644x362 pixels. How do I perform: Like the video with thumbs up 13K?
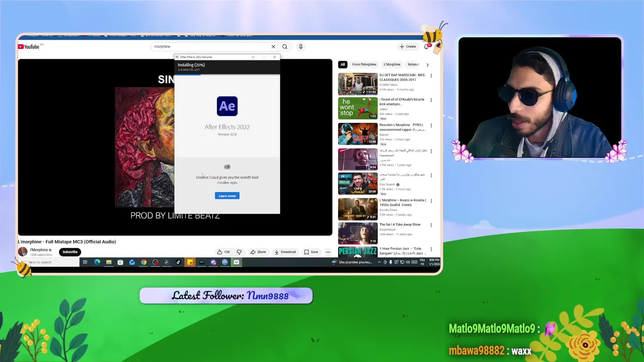pyautogui.click(x=223, y=252)
